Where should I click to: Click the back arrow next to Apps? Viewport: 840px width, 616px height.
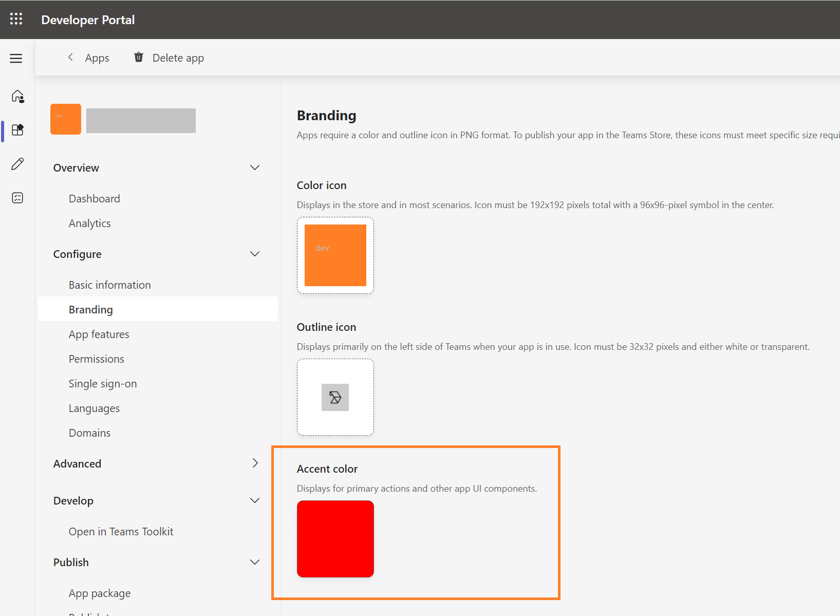tap(70, 57)
